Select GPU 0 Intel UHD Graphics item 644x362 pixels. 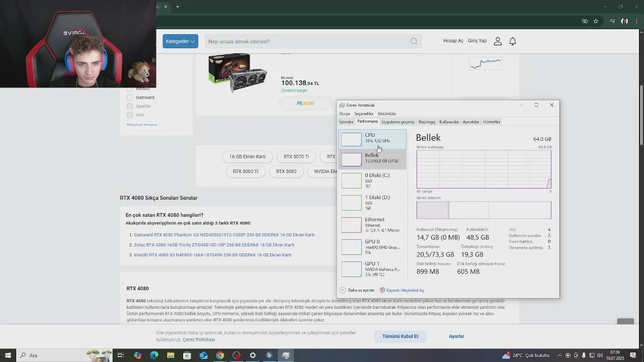(372, 247)
